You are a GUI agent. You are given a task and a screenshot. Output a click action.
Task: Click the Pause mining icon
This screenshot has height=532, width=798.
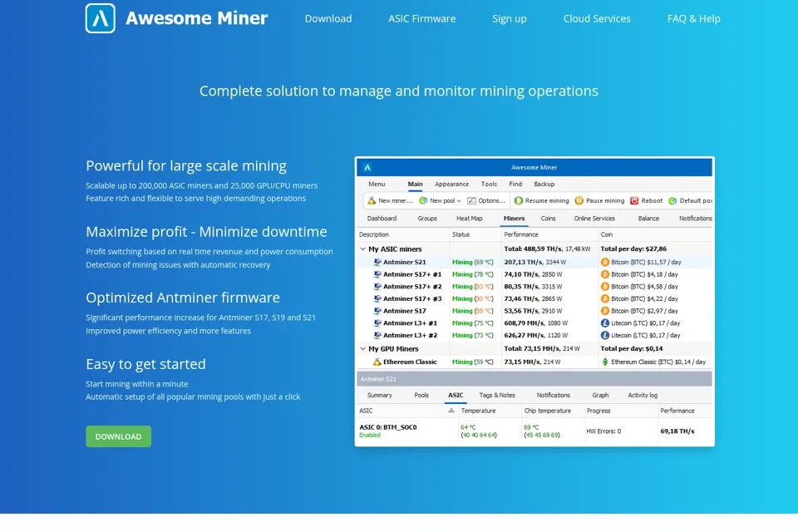coord(579,200)
